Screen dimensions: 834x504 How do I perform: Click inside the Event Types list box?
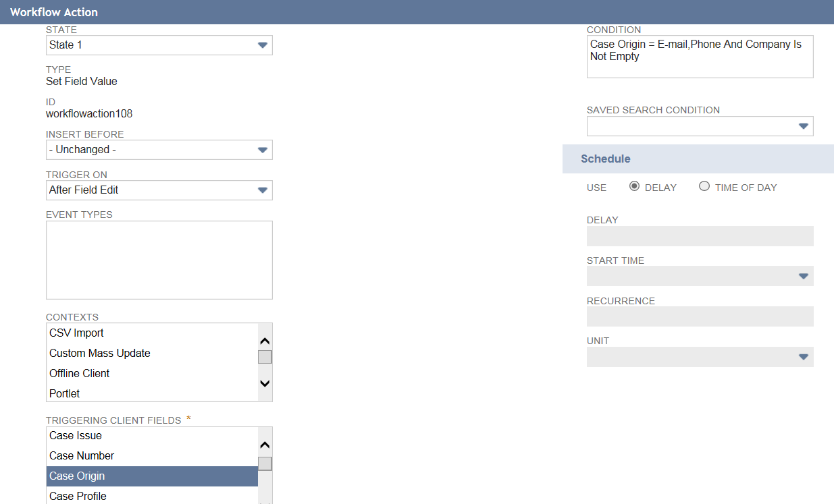pyautogui.click(x=159, y=260)
